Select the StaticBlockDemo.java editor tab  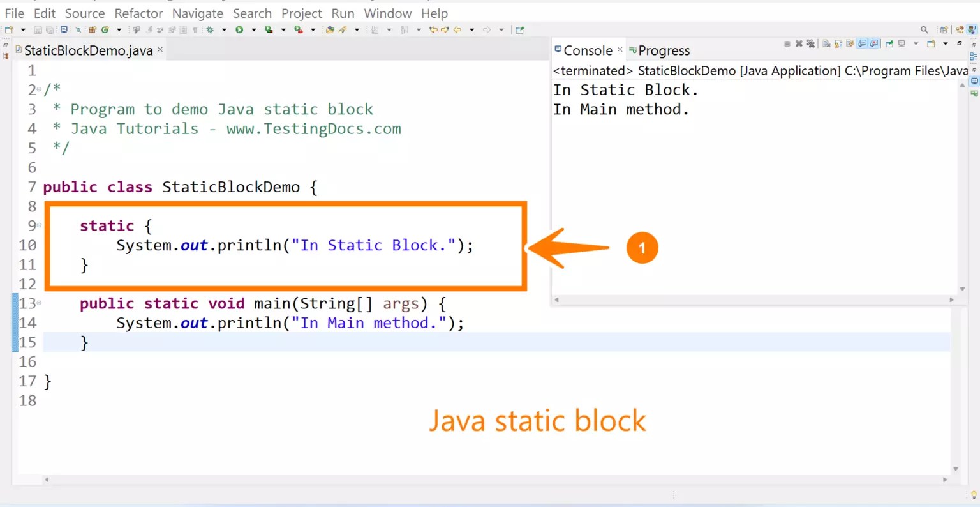pos(88,50)
